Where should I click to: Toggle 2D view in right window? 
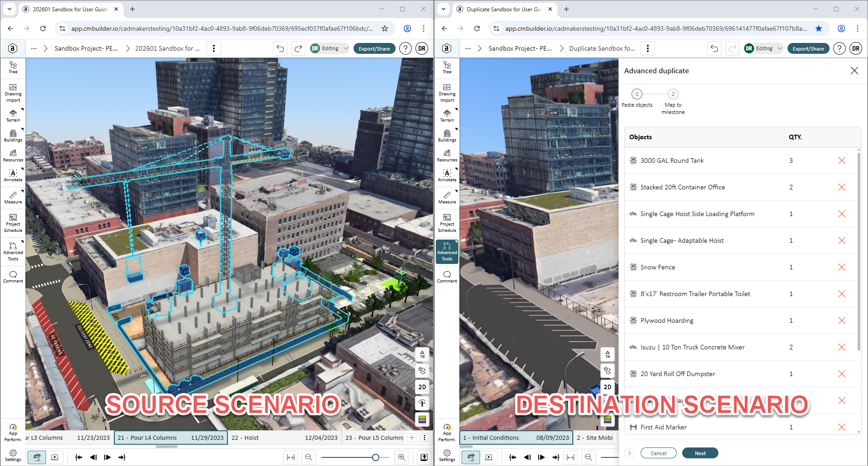608,387
